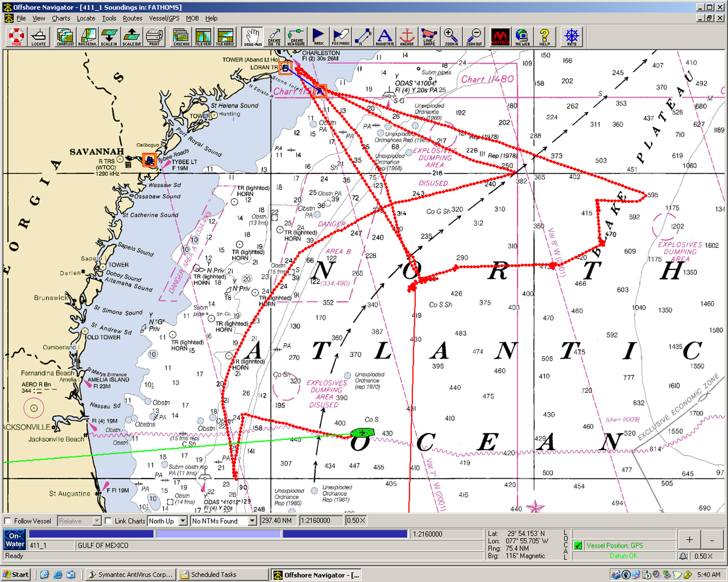Click the plus zoom button
The image size is (728, 582).
pyautogui.click(x=689, y=540)
